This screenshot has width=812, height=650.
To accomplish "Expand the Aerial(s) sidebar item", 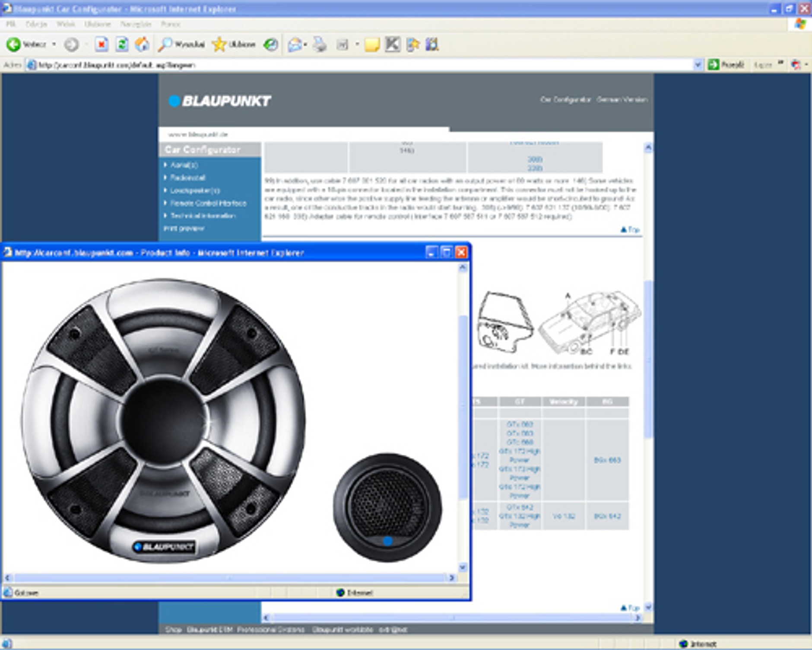I will tap(184, 165).
